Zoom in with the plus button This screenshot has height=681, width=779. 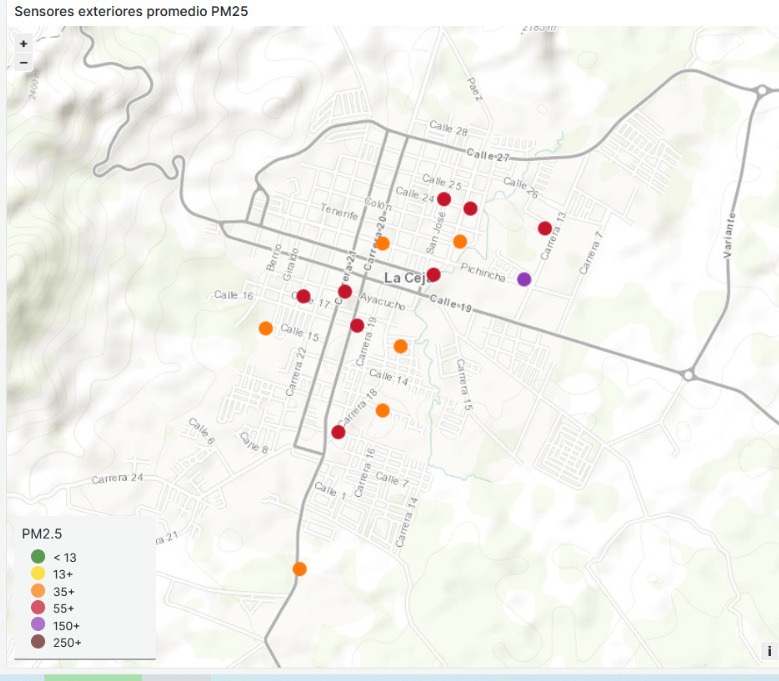click(23, 44)
